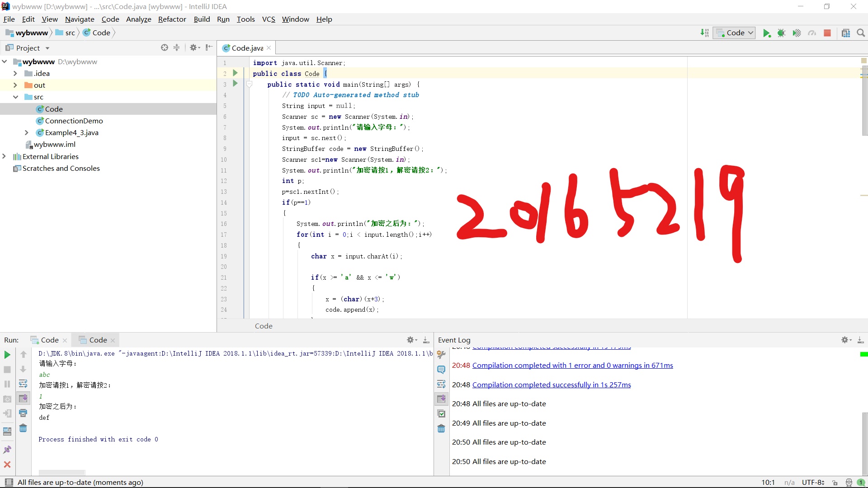Click the scroll down arrow in Run panel
This screenshot has height=488, width=868.
tap(23, 370)
